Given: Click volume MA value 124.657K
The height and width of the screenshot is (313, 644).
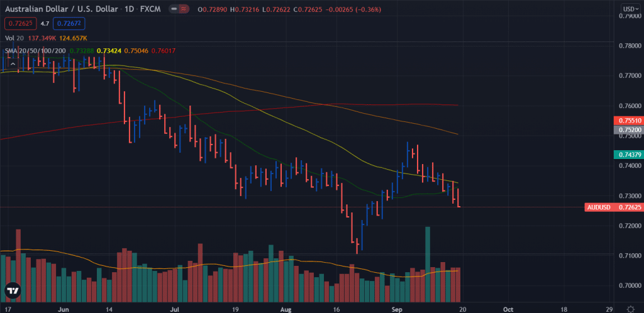Looking at the screenshot, I should pos(73,38).
